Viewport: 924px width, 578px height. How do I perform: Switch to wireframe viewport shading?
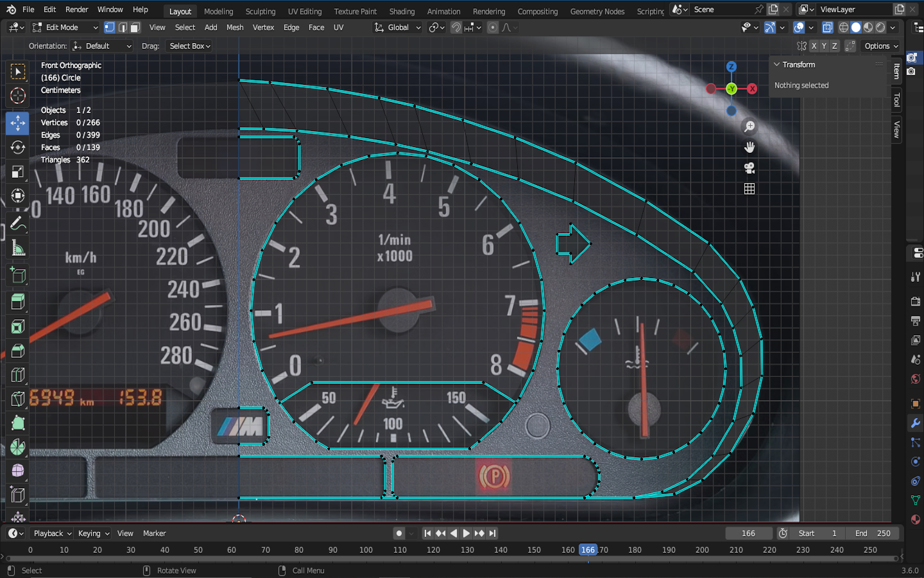[844, 28]
